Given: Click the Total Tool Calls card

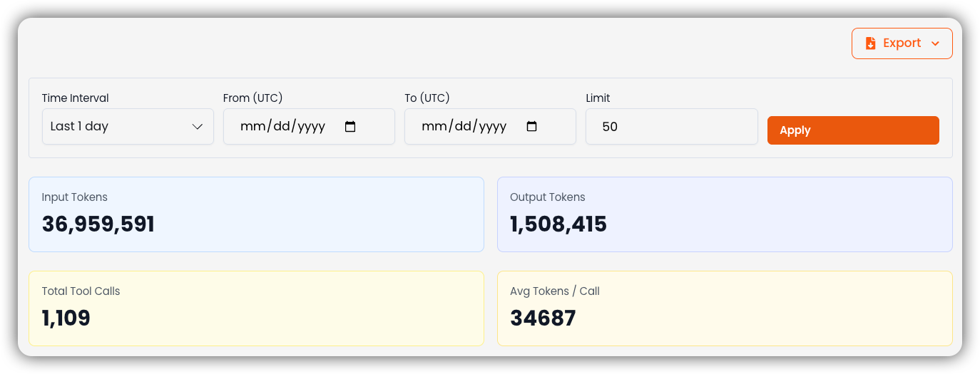Looking at the screenshot, I should [256, 308].
